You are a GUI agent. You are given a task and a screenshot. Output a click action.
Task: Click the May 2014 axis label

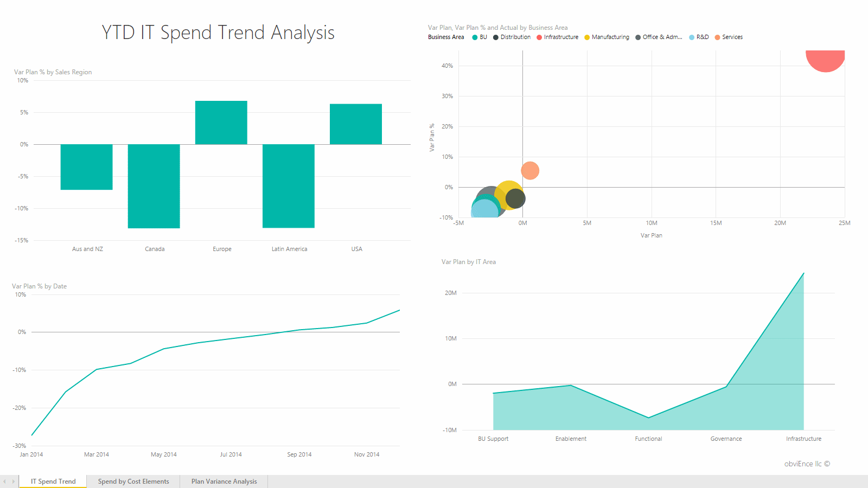click(164, 455)
